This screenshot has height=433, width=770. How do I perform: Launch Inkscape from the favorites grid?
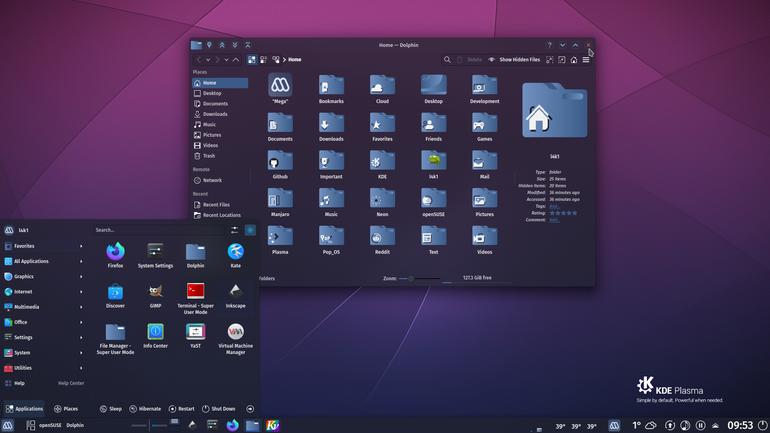click(x=236, y=295)
